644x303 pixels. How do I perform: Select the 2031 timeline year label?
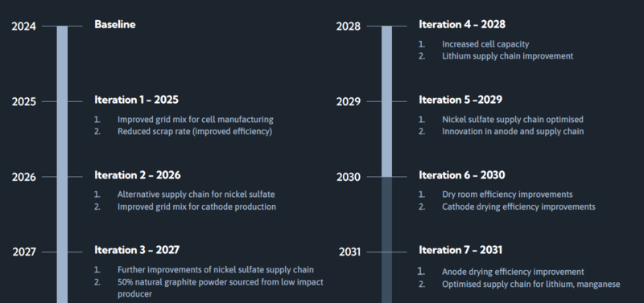point(349,252)
